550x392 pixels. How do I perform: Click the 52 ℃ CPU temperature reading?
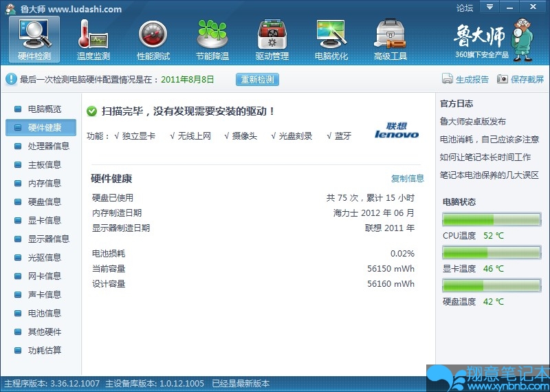click(494, 236)
